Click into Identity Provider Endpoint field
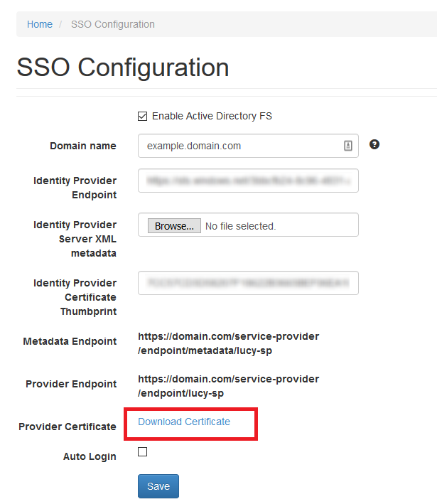This screenshot has width=437, height=504. pos(248,181)
